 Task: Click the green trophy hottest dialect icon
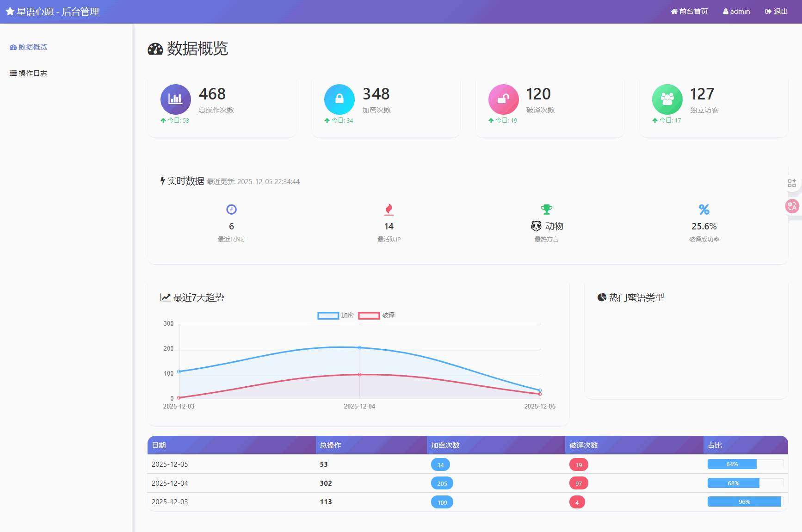[x=547, y=210]
